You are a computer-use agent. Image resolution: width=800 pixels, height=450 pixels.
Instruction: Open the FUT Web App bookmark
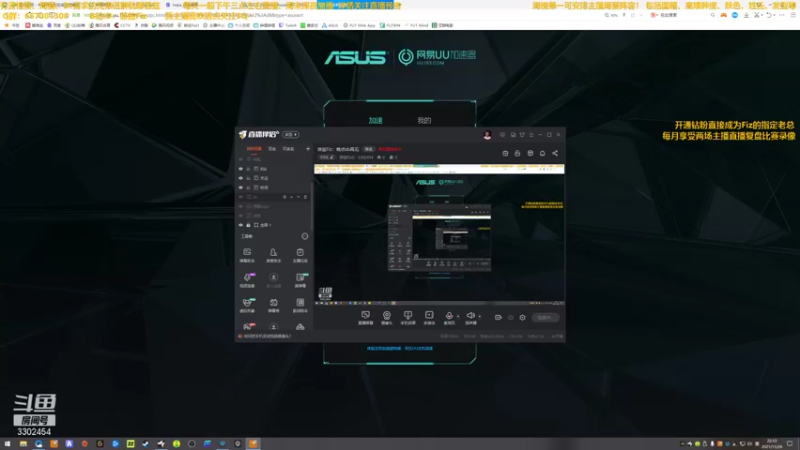(x=359, y=25)
